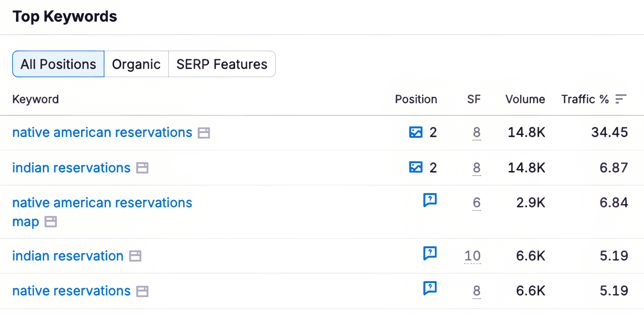The width and height of the screenshot is (644, 314).
Task: Click the image pack icon for indian reservations
Action: coord(416,167)
